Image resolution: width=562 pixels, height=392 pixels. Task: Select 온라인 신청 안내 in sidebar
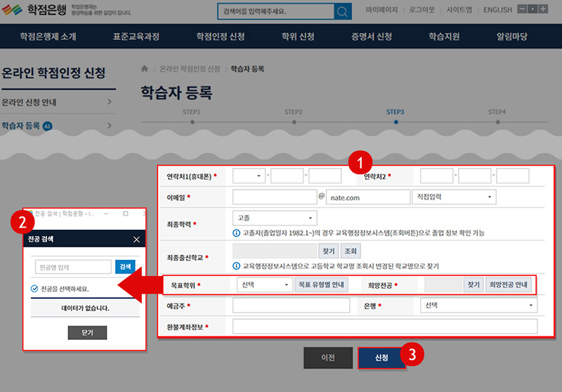58,103
